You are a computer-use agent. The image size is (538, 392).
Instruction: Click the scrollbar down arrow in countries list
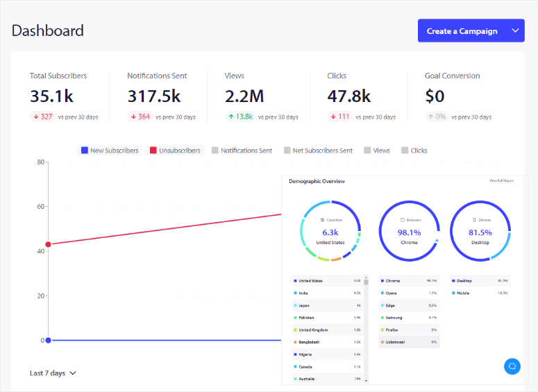pos(366,381)
